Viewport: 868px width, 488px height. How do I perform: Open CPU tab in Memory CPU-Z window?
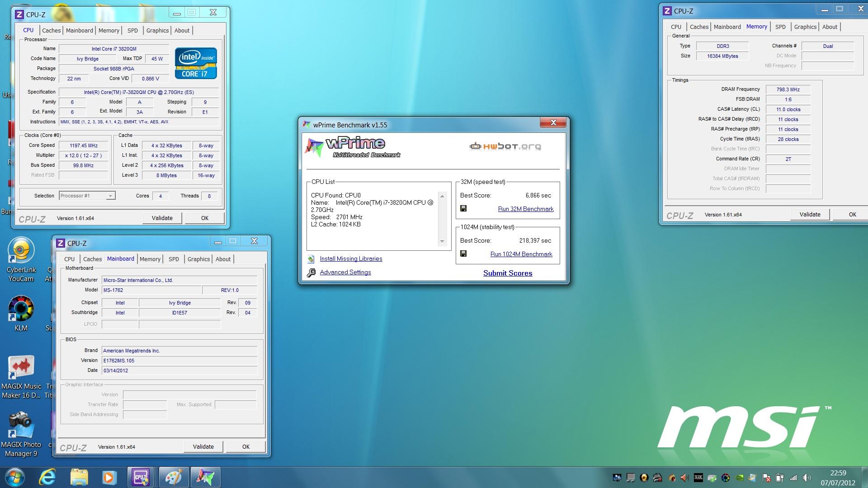[x=676, y=27]
